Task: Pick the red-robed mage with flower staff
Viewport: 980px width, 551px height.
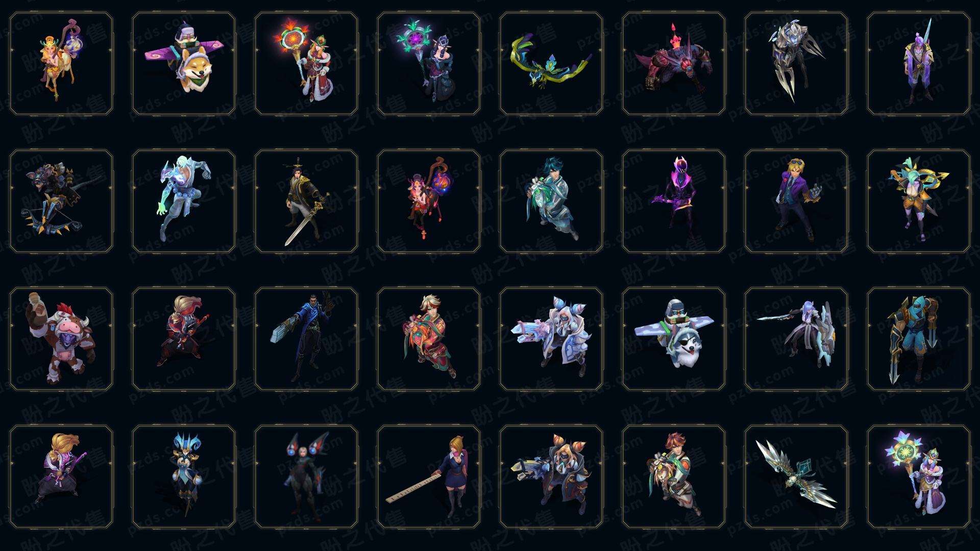Action: click(306, 64)
